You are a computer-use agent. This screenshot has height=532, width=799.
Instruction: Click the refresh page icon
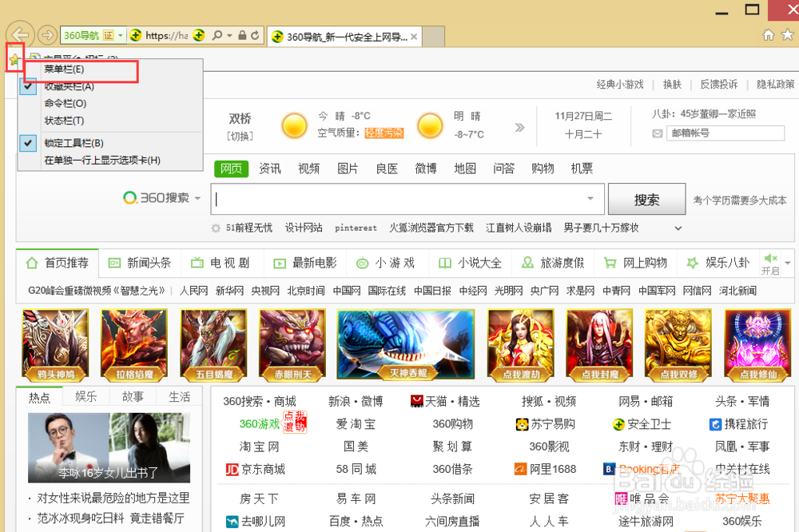255,35
